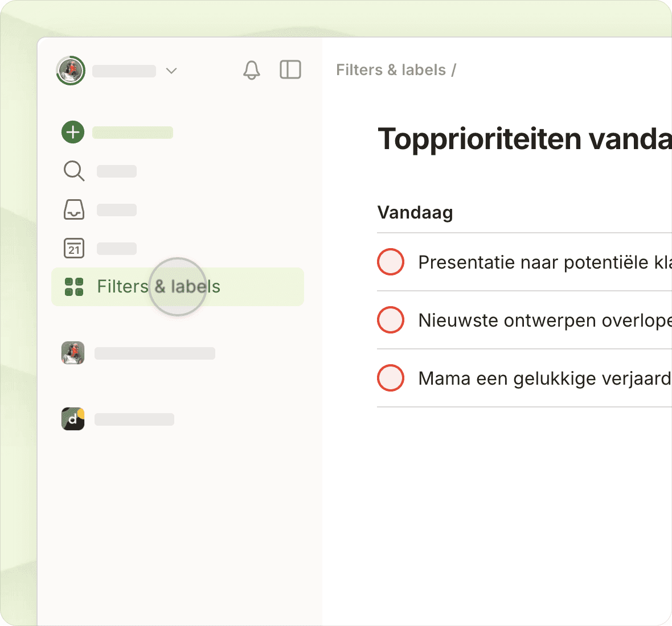Click the 'Vandaag' section heading
This screenshot has height=626, width=672.
click(415, 213)
